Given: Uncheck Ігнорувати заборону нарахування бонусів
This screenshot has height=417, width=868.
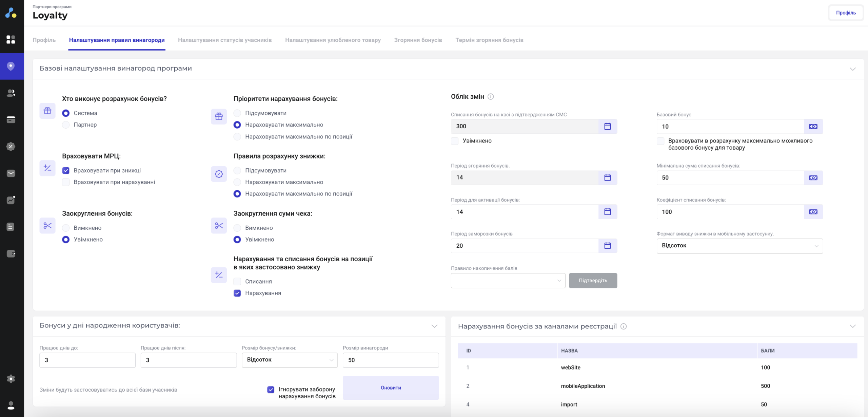Looking at the screenshot, I should 271,390.
